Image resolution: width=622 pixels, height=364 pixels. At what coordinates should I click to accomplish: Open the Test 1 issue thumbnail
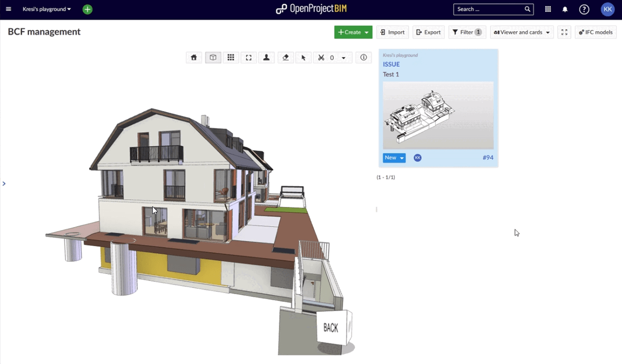pos(438,116)
